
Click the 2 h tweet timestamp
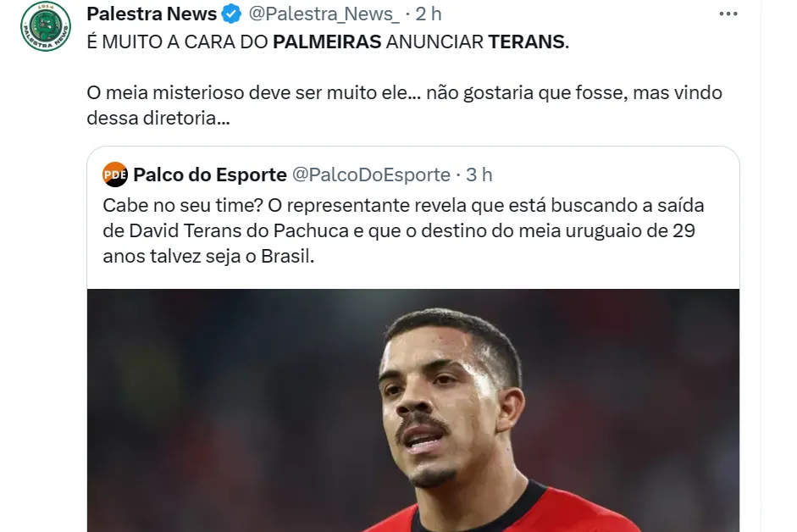point(429,14)
